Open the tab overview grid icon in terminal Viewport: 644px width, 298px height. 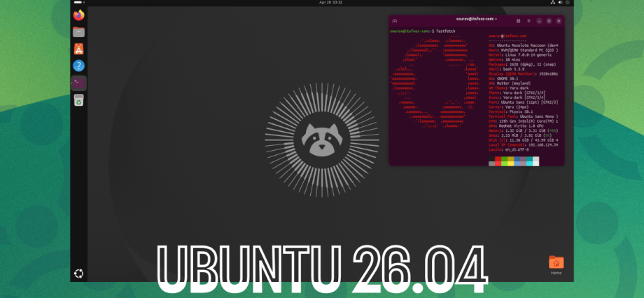click(x=518, y=20)
